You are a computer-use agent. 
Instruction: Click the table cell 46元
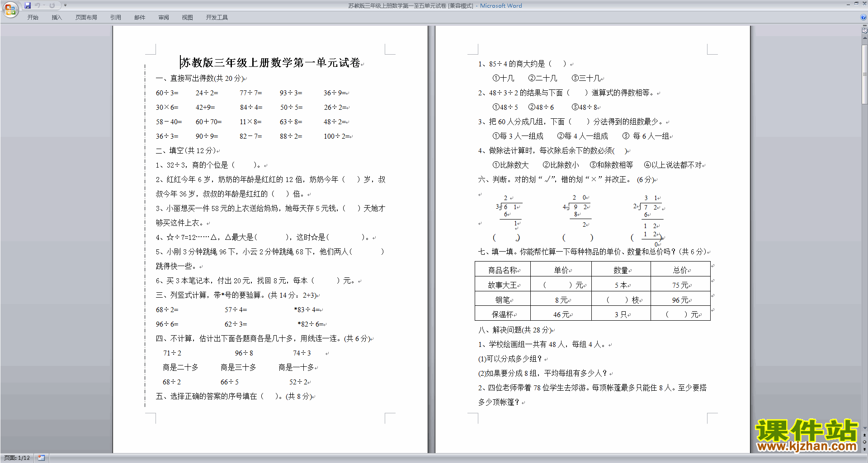coord(561,314)
